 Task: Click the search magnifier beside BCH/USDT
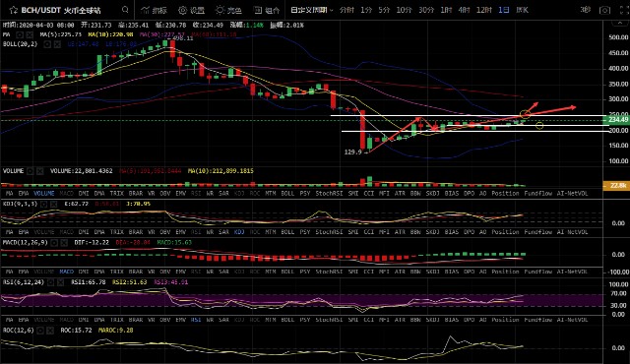(x=125, y=10)
